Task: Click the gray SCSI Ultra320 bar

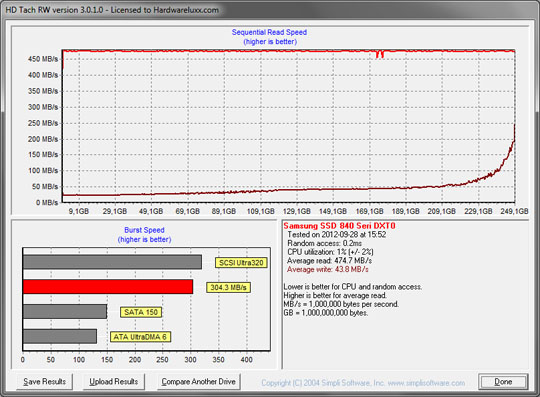Action: point(112,262)
